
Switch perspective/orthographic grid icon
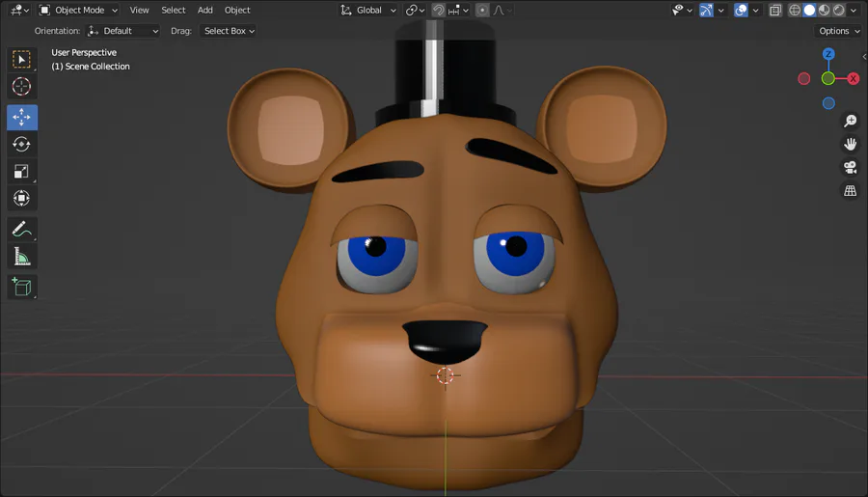851,191
